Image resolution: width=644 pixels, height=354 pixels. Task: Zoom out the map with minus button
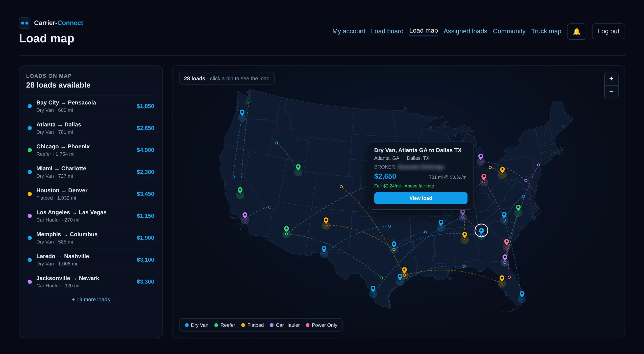pyautogui.click(x=611, y=91)
